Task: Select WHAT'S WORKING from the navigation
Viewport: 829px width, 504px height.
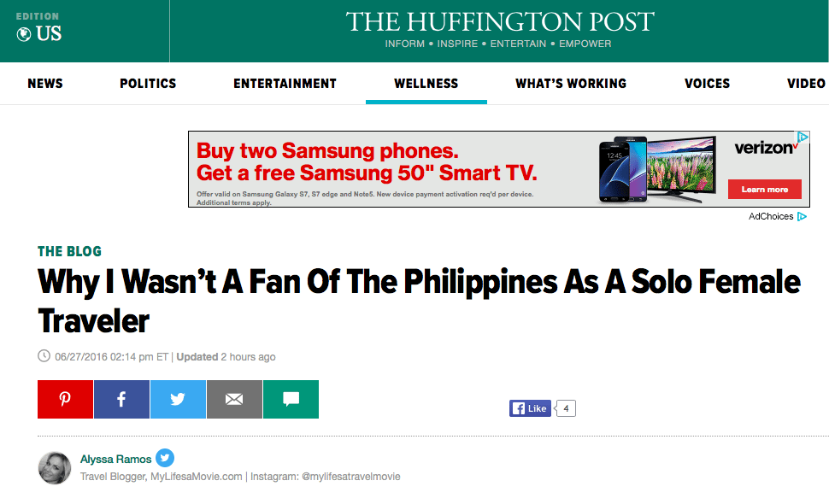Action: [570, 83]
